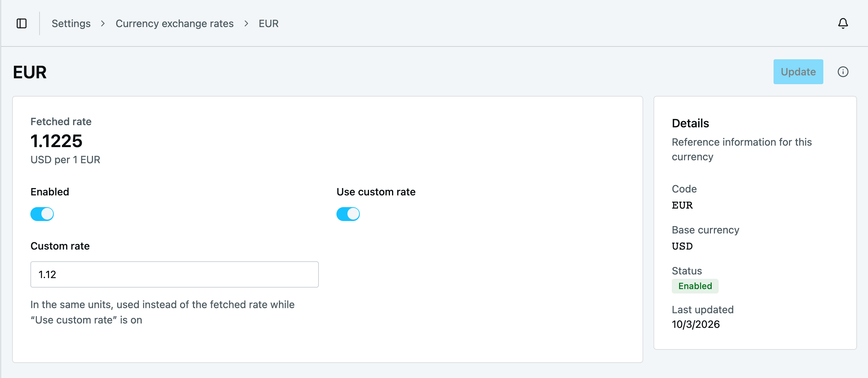Focus the Custom rate input field
The height and width of the screenshot is (378, 868).
[x=175, y=274]
